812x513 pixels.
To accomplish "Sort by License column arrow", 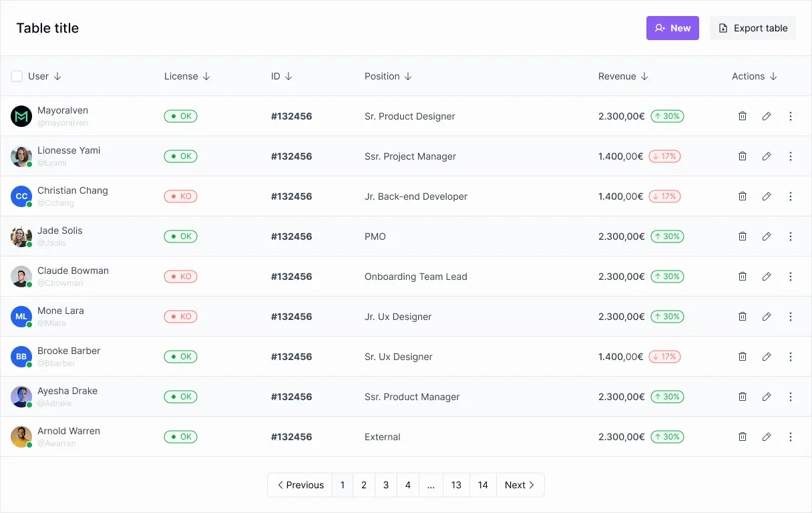I will coord(206,76).
